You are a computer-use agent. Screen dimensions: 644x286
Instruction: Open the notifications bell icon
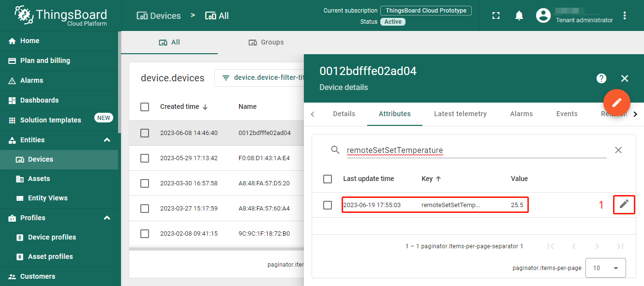tap(519, 15)
